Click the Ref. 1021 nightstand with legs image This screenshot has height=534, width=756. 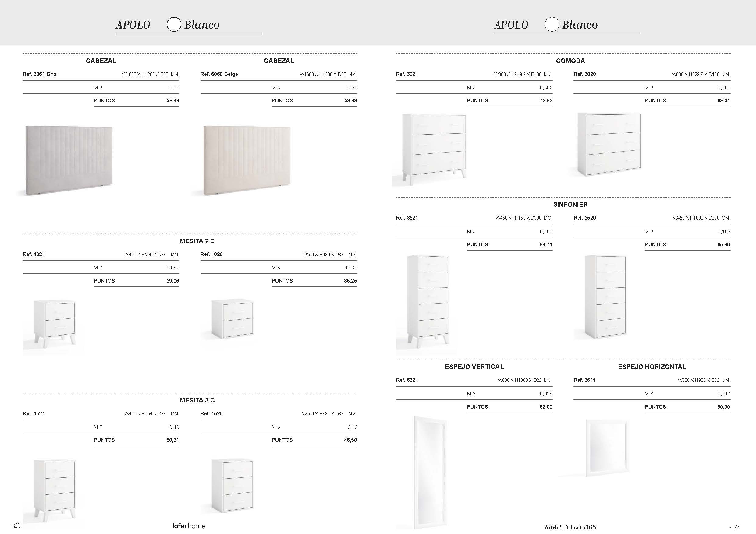tap(55, 324)
